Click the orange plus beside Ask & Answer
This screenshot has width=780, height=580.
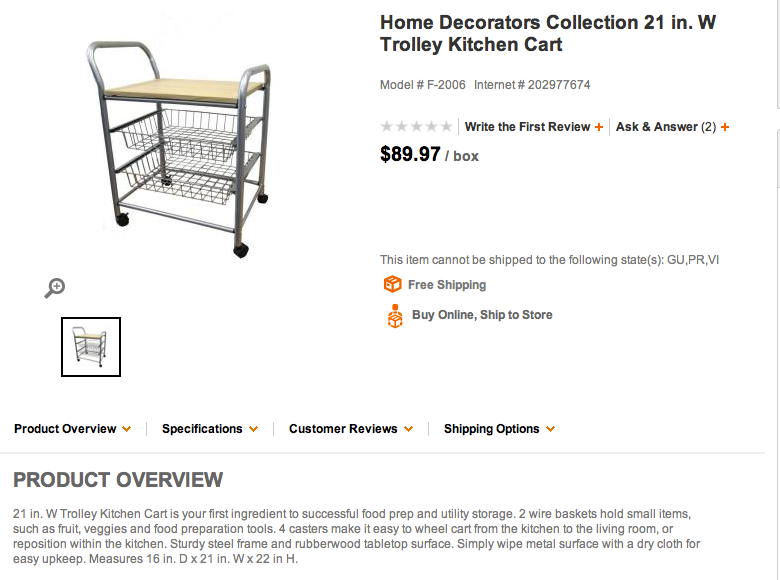pyautogui.click(x=725, y=127)
